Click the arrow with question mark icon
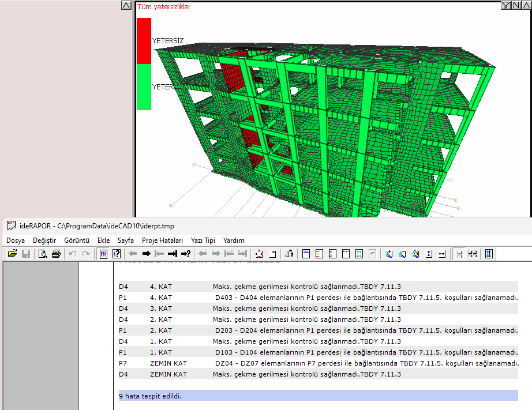 tap(186, 254)
